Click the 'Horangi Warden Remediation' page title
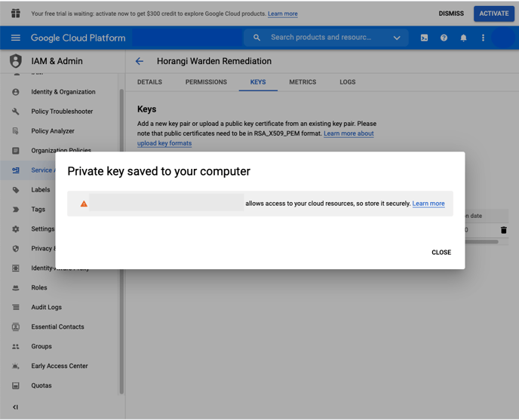Image resolution: width=519 pixels, height=420 pixels. [214, 61]
